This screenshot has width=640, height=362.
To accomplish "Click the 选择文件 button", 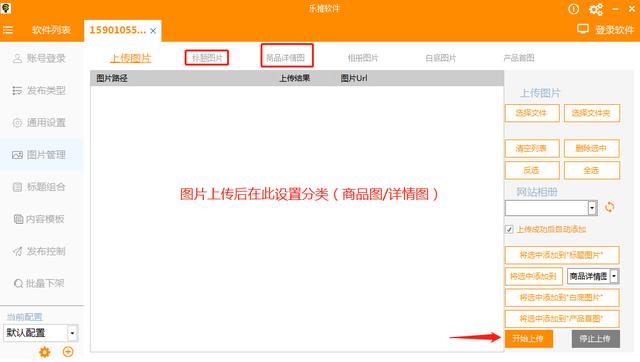I will pyautogui.click(x=532, y=113).
